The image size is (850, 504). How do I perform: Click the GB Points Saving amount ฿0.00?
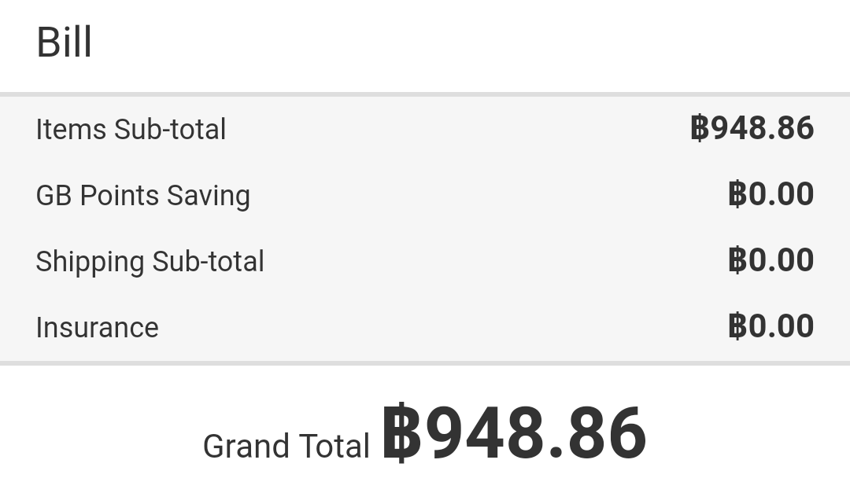click(771, 193)
